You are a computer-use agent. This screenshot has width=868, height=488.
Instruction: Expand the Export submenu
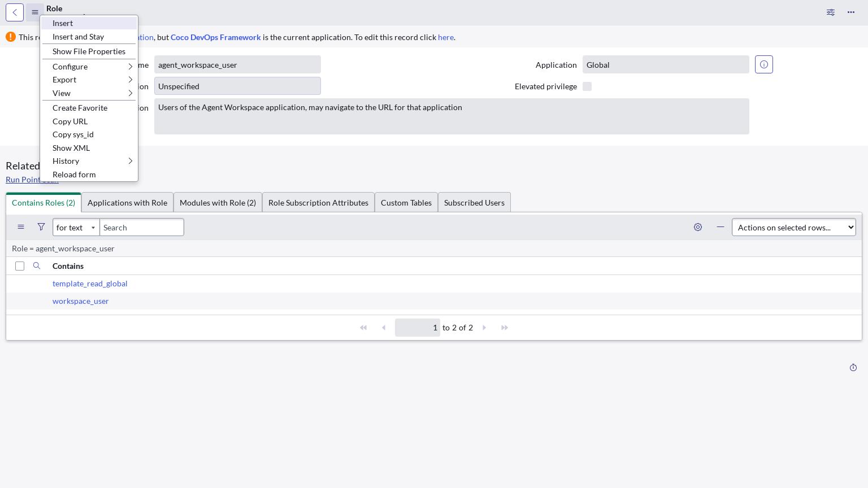pyautogui.click(x=89, y=80)
